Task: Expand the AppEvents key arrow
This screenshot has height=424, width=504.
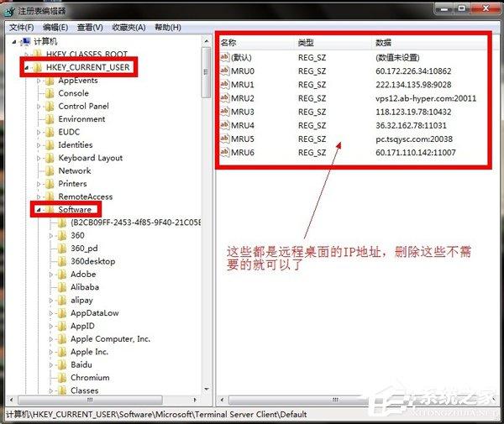Action: coord(39,81)
